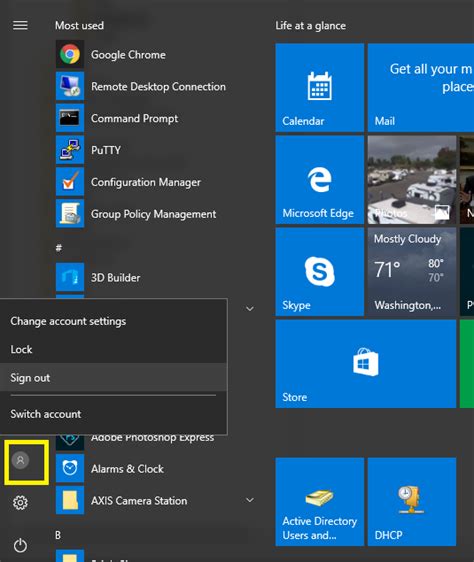Screen dimensions: 474x562
Task: Click the Power icon
Action: tap(20, 545)
